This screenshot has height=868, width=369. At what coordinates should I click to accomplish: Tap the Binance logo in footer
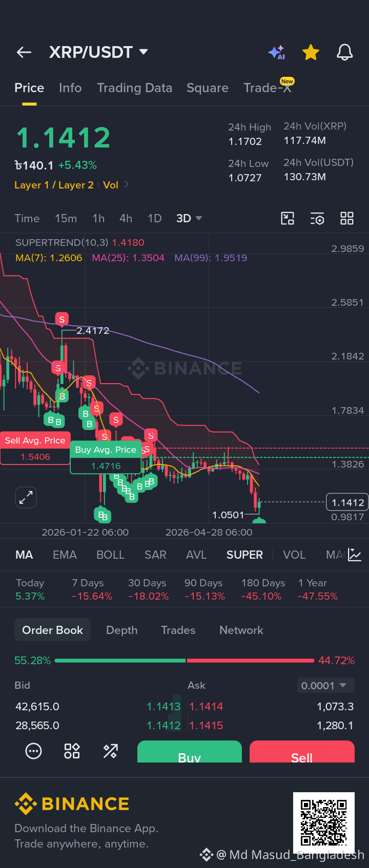72,804
